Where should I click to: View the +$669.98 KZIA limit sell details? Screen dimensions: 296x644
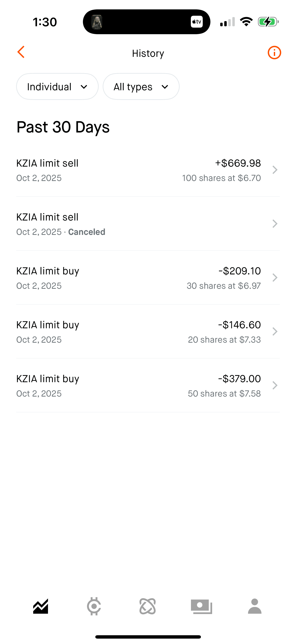pyautogui.click(x=148, y=170)
